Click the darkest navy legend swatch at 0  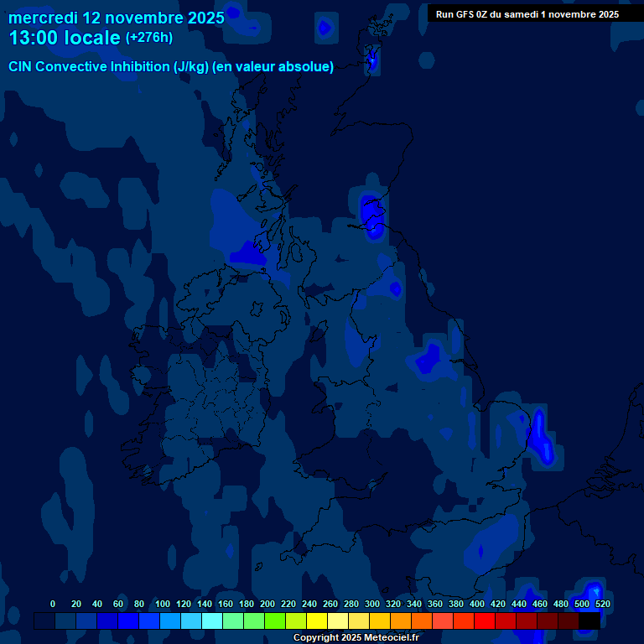[x=44, y=621]
